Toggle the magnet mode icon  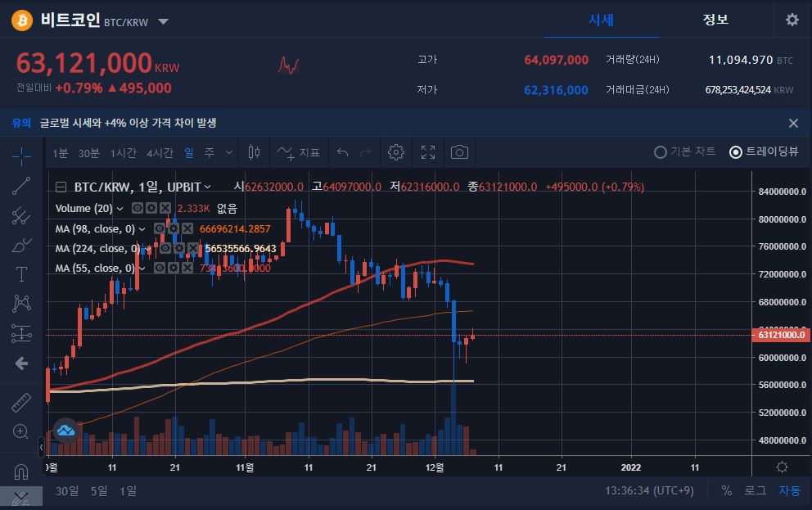[21, 472]
